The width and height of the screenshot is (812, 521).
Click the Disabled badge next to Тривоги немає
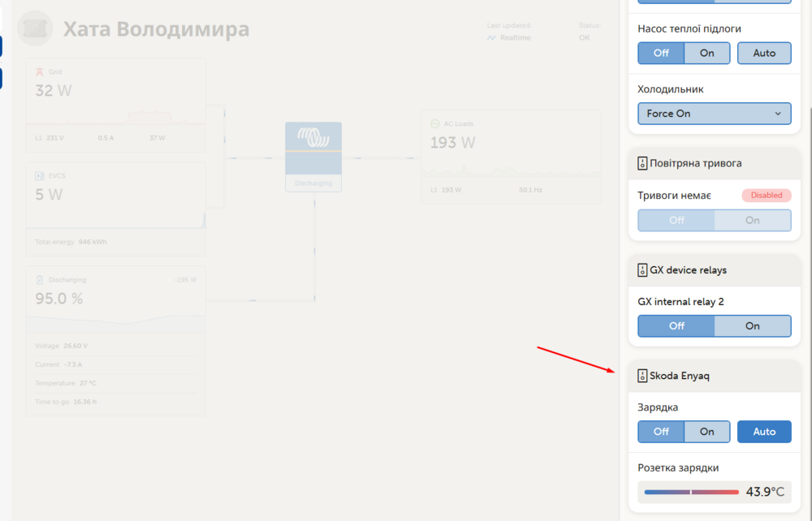click(x=767, y=196)
